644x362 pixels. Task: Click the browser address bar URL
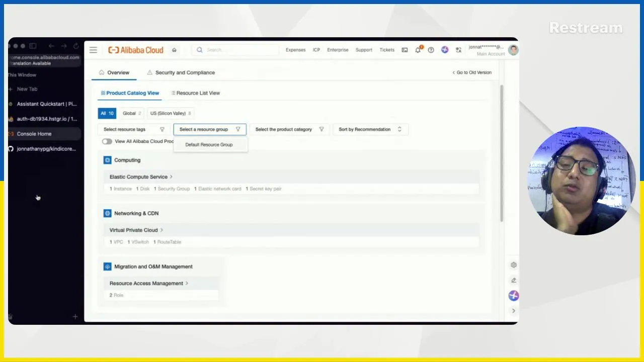click(x=45, y=57)
